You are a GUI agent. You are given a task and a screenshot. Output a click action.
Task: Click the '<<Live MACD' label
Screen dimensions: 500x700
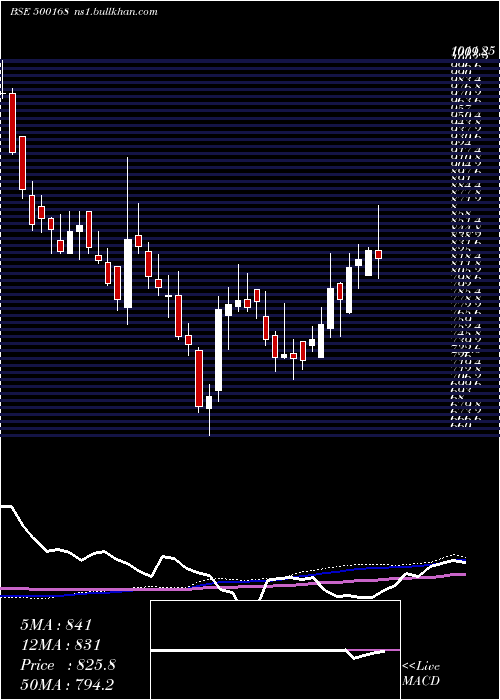[421, 673]
